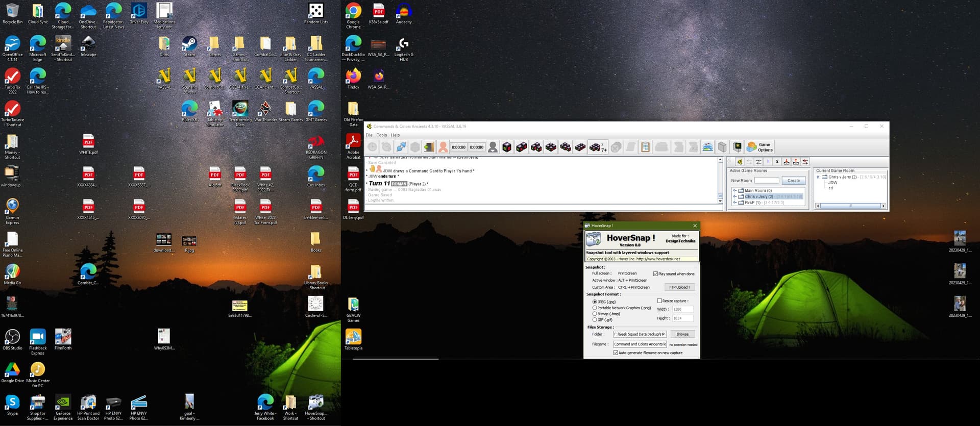Screen dimensions: 980x426
Task: Roll two dice using the toolbar icon
Action: pyautogui.click(x=522, y=147)
